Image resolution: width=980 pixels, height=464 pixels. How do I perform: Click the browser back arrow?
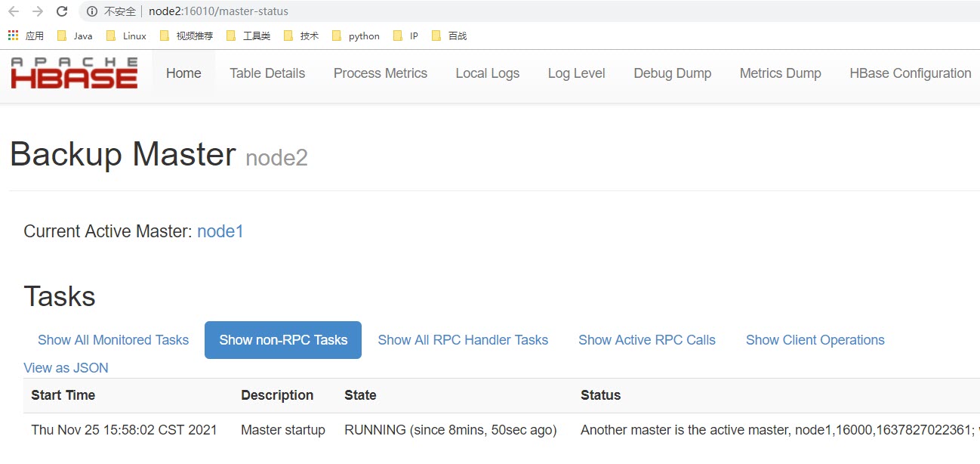[14, 11]
